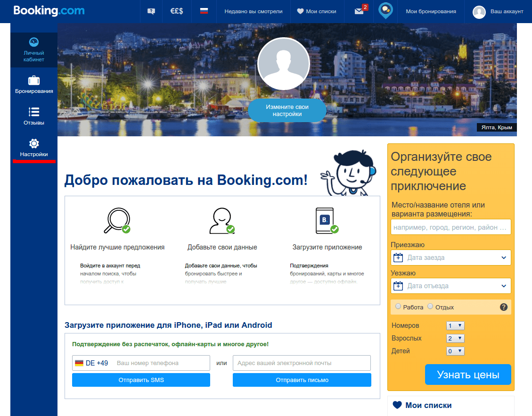Click the currency selector €£$ icon
532x416 pixels.
[x=177, y=11]
